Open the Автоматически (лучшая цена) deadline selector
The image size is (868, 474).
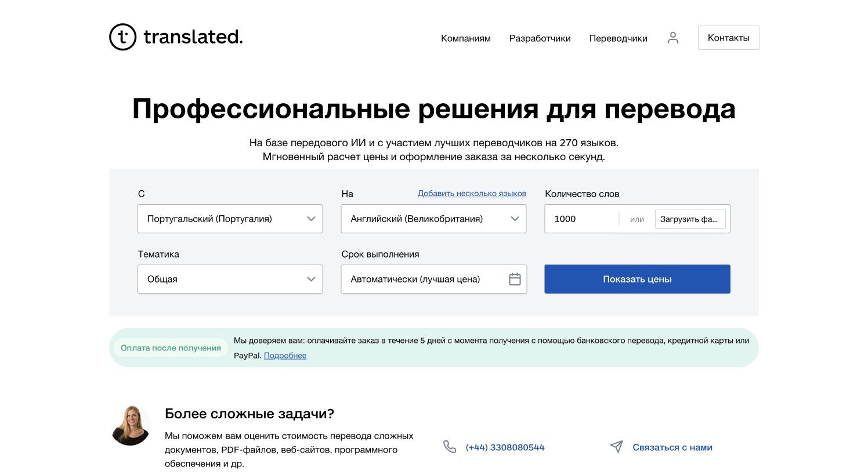click(x=433, y=279)
